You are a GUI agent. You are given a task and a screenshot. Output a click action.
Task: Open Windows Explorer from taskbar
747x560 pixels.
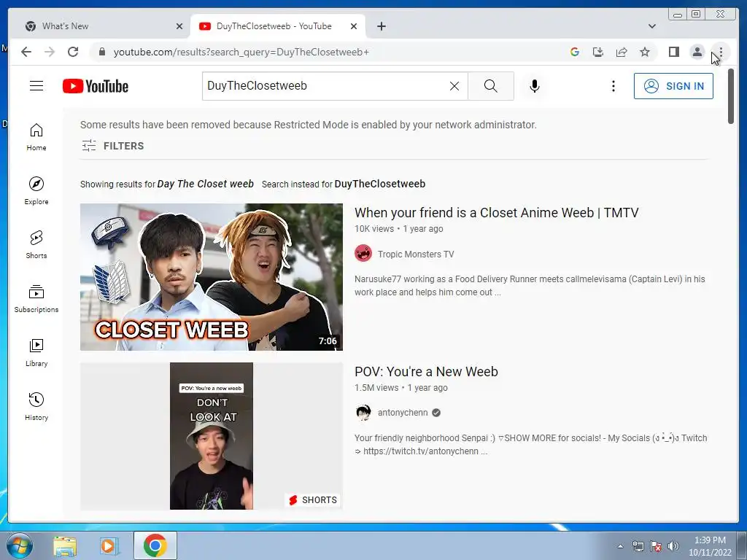[65, 545]
